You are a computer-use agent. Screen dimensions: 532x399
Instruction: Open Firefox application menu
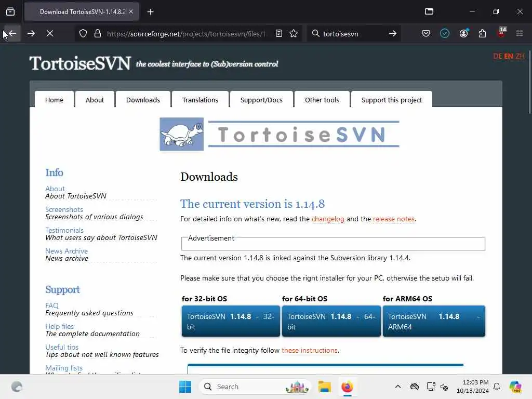[520, 34]
